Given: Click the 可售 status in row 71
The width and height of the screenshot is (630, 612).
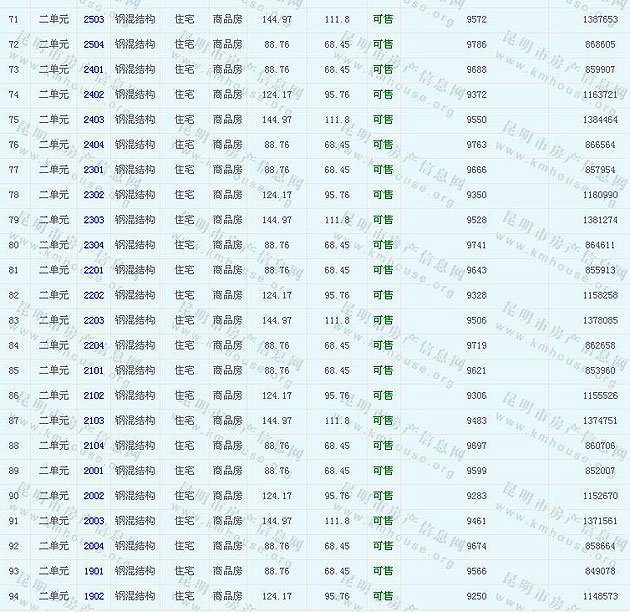Looking at the screenshot, I should [382, 20].
